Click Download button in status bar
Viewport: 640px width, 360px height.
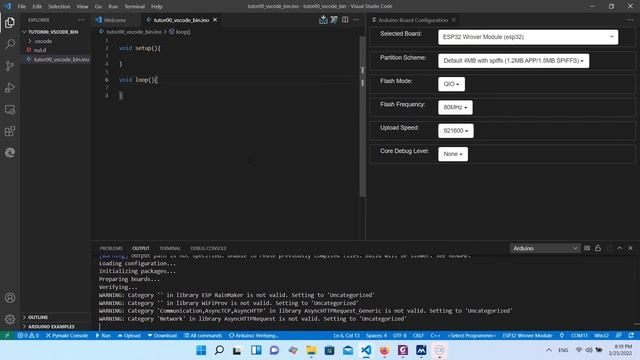(x=162, y=336)
